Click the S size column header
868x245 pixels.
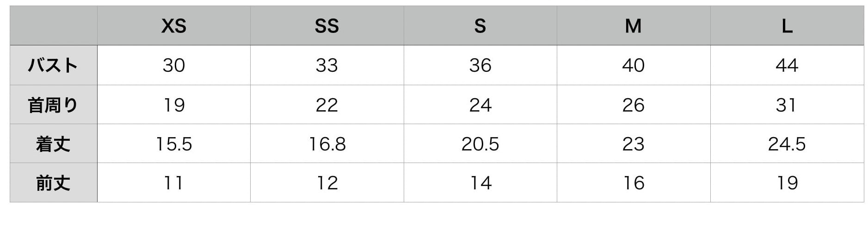click(480, 26)
